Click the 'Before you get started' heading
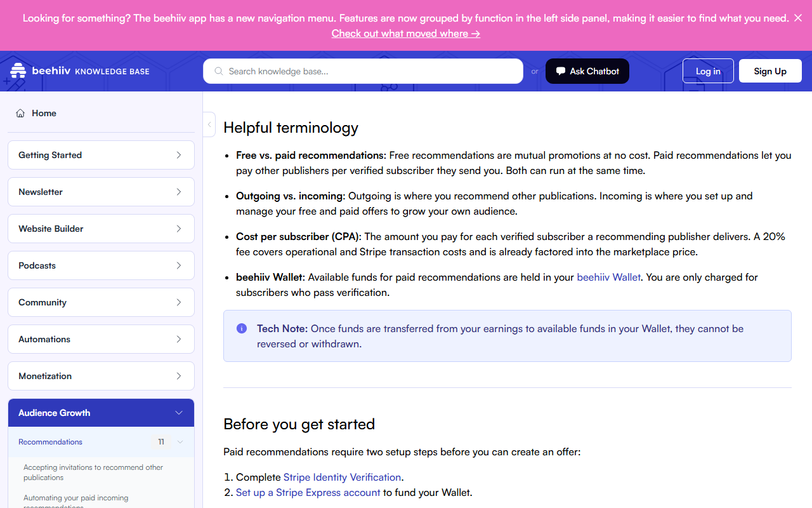Screen dimensions: 812x508 pyautogui.click(x=299, y=424)
